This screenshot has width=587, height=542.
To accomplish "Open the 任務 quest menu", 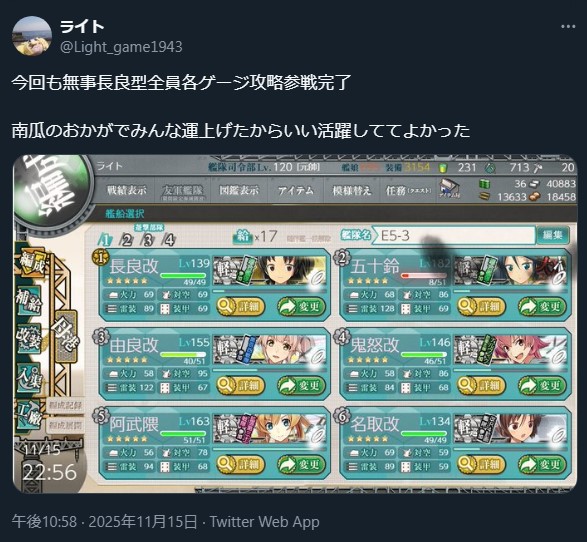I will click(x=408, y=191).
